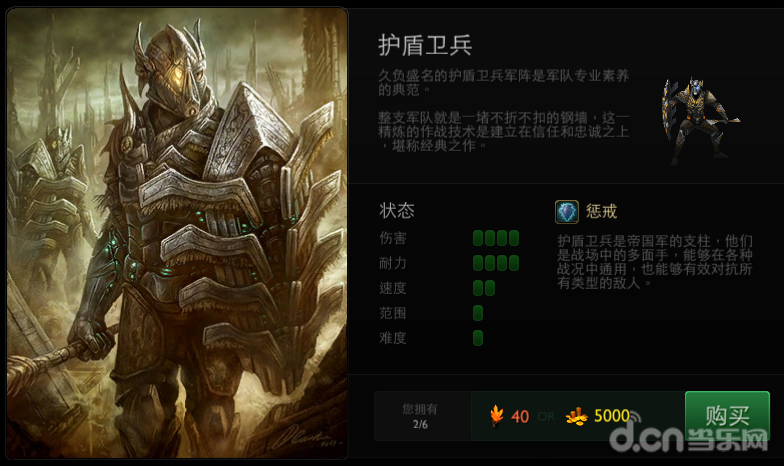784x466 pixels.
Task: Click the d.cn 当乐网 watermark logo
Action: point(689,436)
